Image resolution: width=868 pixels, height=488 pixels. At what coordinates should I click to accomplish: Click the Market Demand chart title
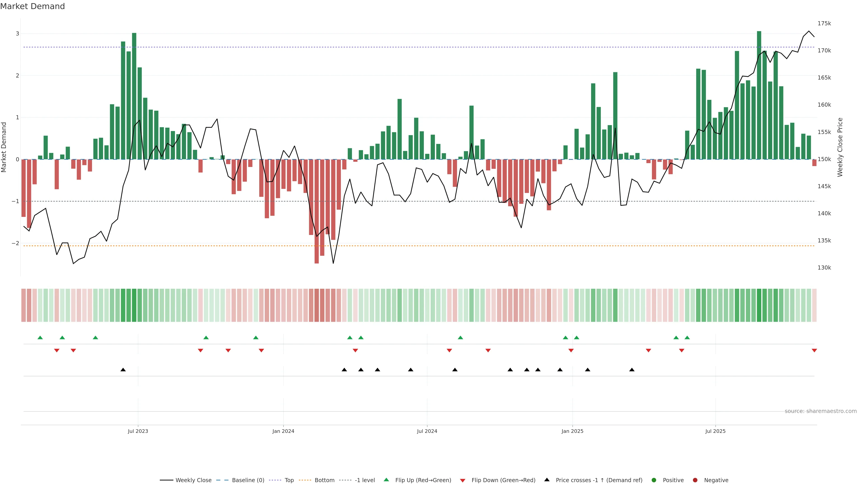[x=32, y=6]
